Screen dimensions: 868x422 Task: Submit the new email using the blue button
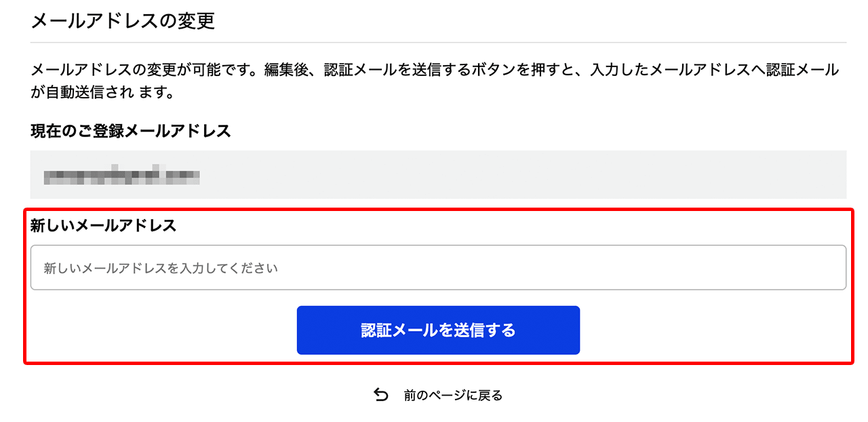click(438, 330)
